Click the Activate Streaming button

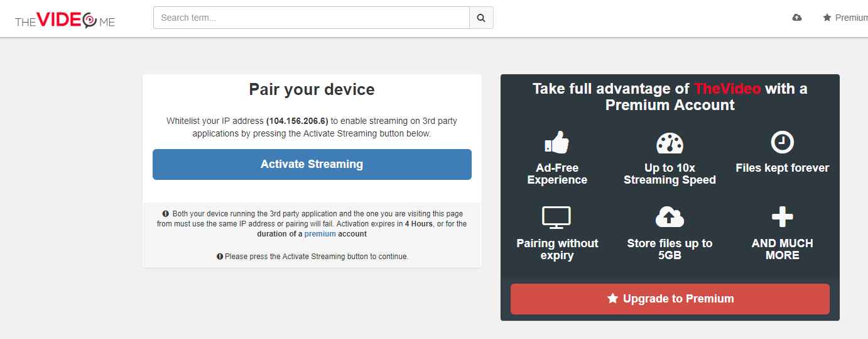[x=312, y=164]
